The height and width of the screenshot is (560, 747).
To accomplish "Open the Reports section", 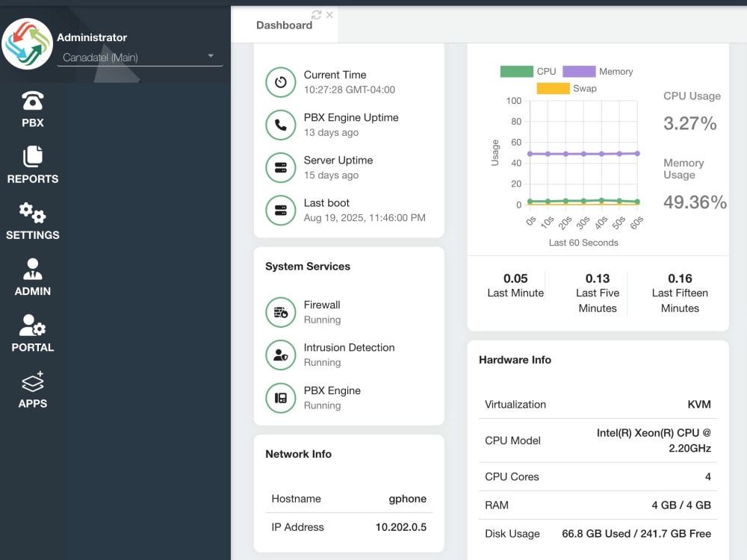I will [x=32, y=165].
